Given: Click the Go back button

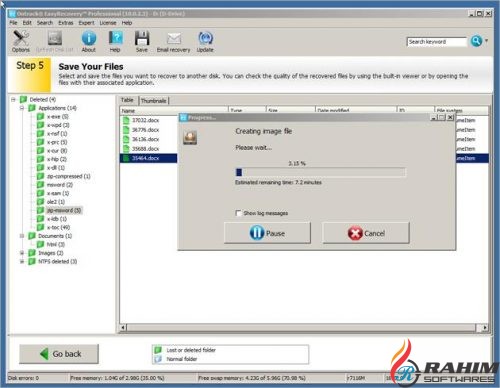Looking at the screenshot, I should click(59, 354).
